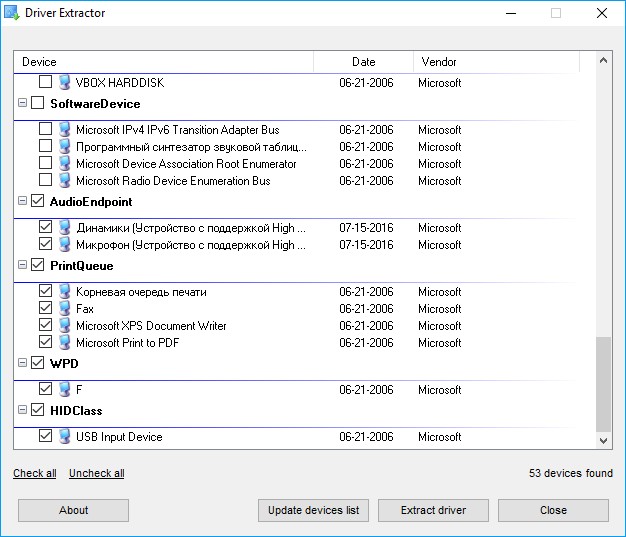Screen dimensions: 626x537
Task: Click the scrollbar down arrow
Action: tap(603, 441)
